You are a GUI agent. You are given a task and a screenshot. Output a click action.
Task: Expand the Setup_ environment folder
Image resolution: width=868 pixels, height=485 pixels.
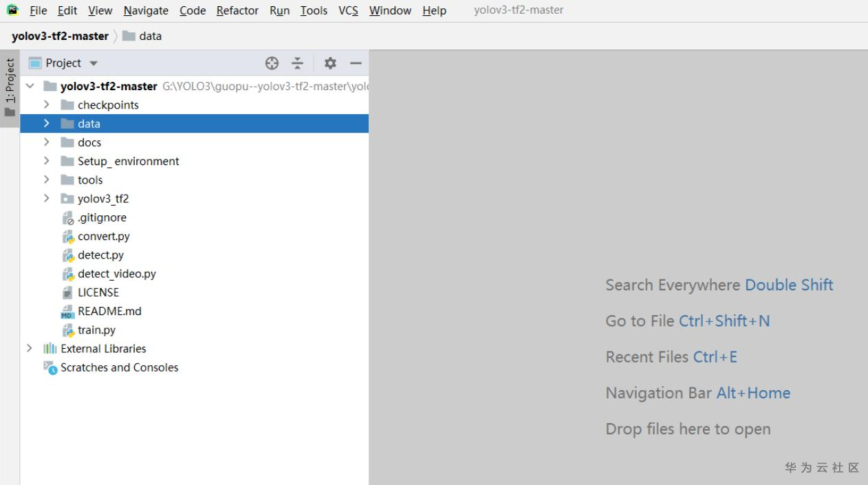pos(47,161)
